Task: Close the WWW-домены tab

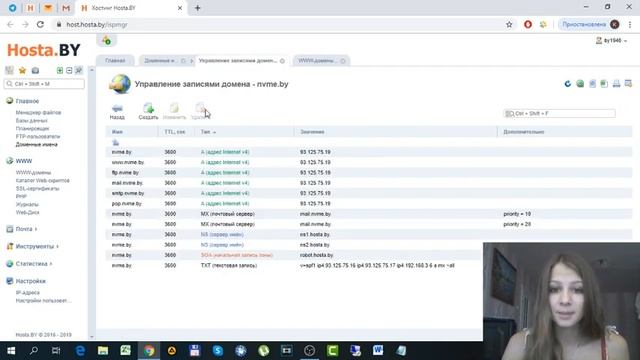Action: point(343,61)
